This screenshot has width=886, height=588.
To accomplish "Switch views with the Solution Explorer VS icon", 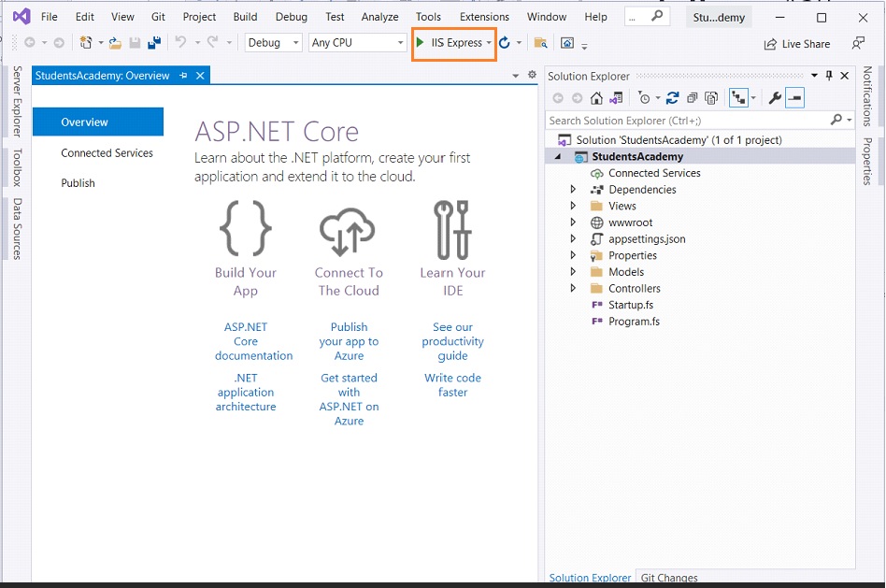I will [x=616, y=98].
